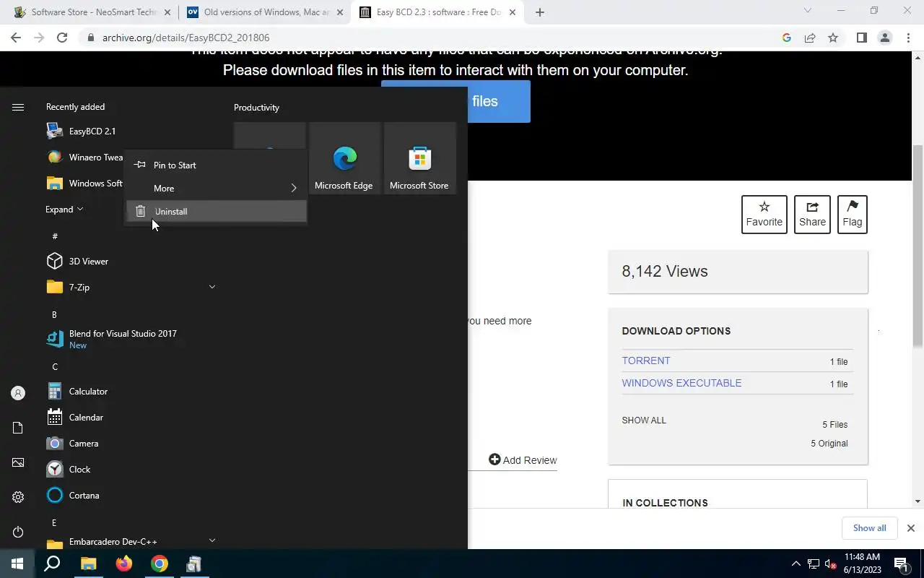Screen dimensions: 924x578
Task: Click Chrome's reload page icon
Action: pyautogui.click(x=62, y=38)
